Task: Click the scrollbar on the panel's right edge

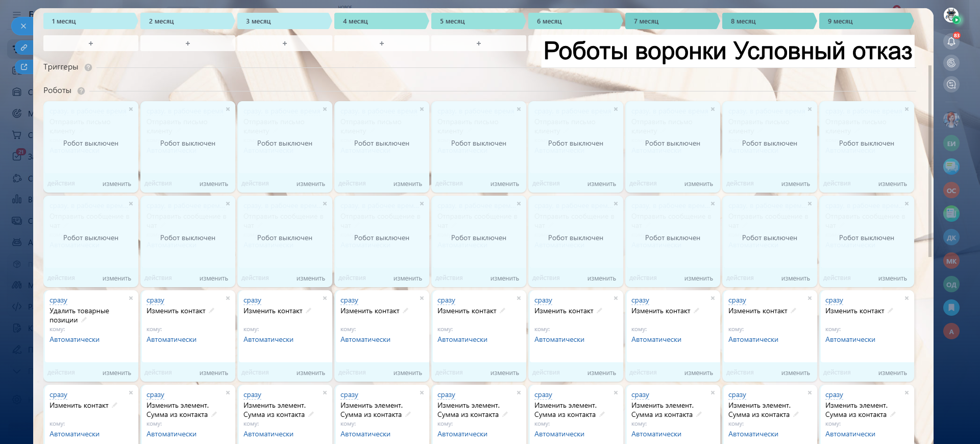Action: [930, 161]
